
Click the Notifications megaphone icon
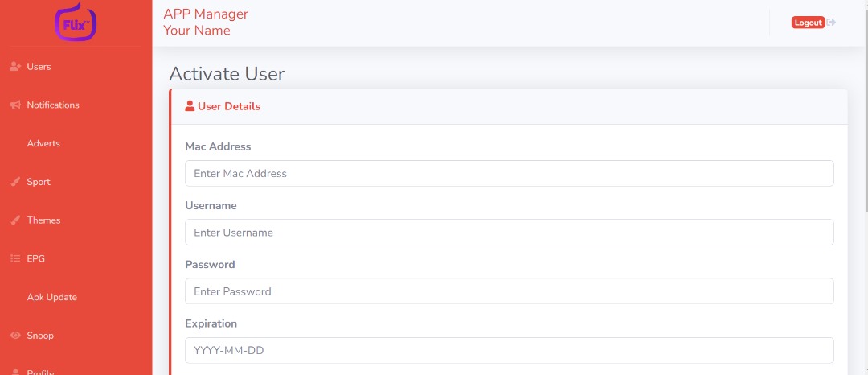click(15, 105)
